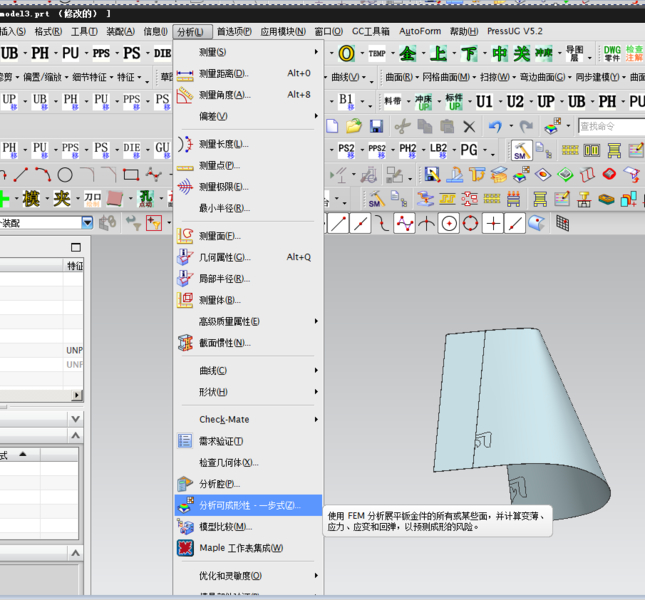Click the 特征 column header
The width and height of the screenshot is (645, 600).
click(x=75, y=266)
